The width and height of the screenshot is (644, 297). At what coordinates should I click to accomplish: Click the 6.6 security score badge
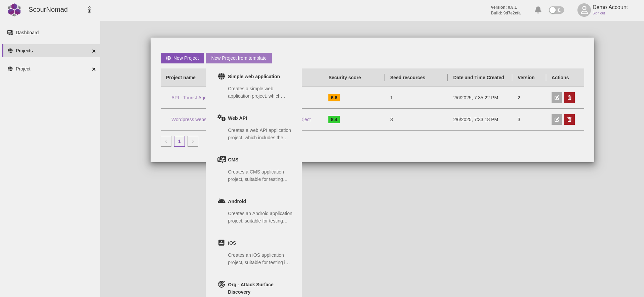(x=334, y=98)
